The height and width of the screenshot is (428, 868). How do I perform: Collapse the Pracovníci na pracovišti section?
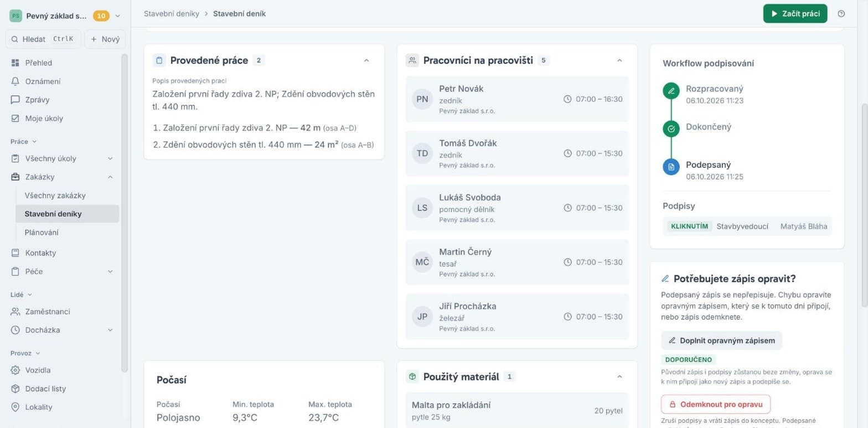click(x=619, y=60)
